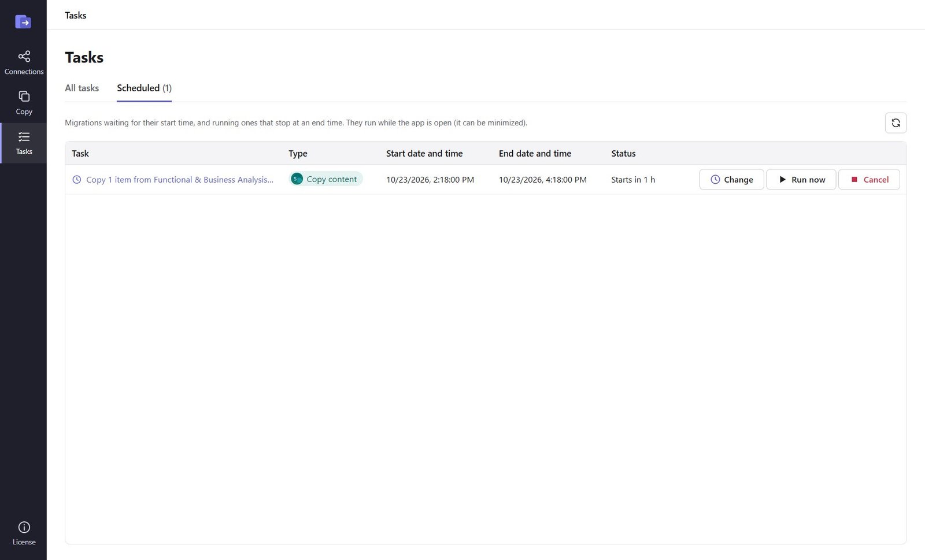The width and height of the screenshot is (925, 560).
Task: Click the 'Migrations waiting for their start time' description
Action: pos(296,123)
